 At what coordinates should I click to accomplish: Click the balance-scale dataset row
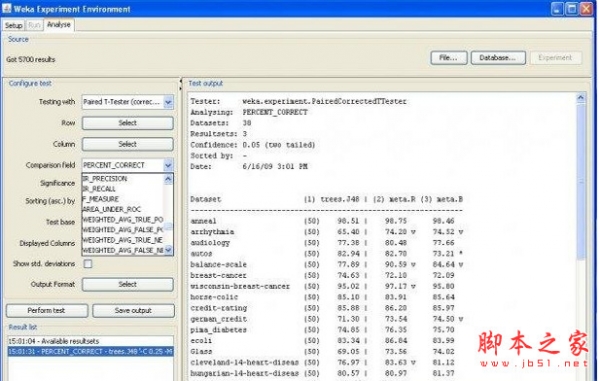(x=326, y=265)
